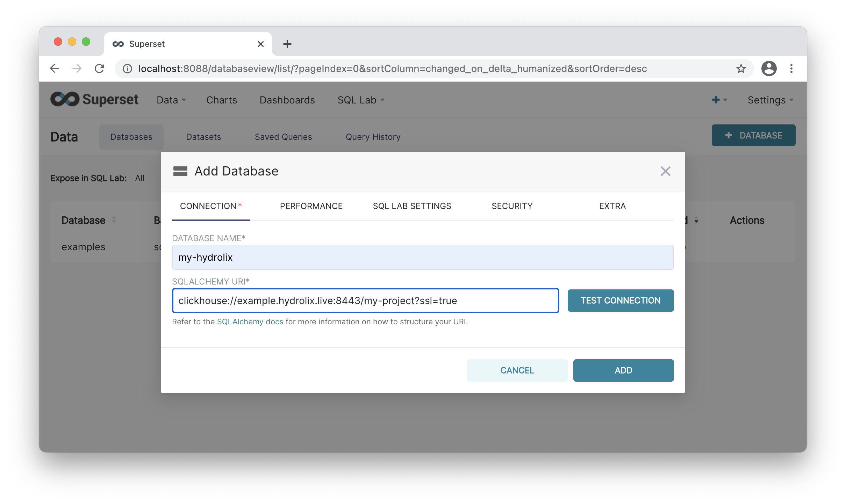The image size is (846, 504).
Task: Bookmark this page with the star icon
Action: pyautogui.click(x=741, y=69)
